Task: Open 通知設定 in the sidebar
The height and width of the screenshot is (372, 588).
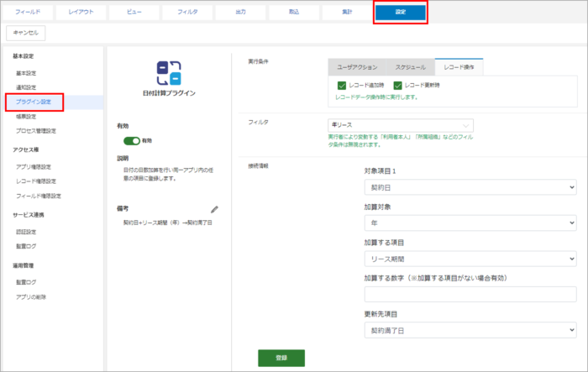Action: point(26,87)
